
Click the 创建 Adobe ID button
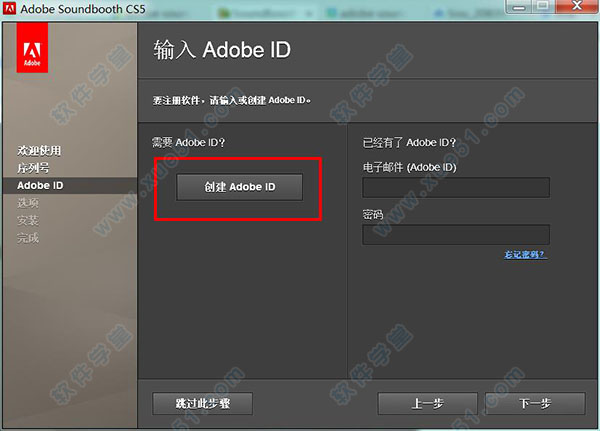point(240,187)
